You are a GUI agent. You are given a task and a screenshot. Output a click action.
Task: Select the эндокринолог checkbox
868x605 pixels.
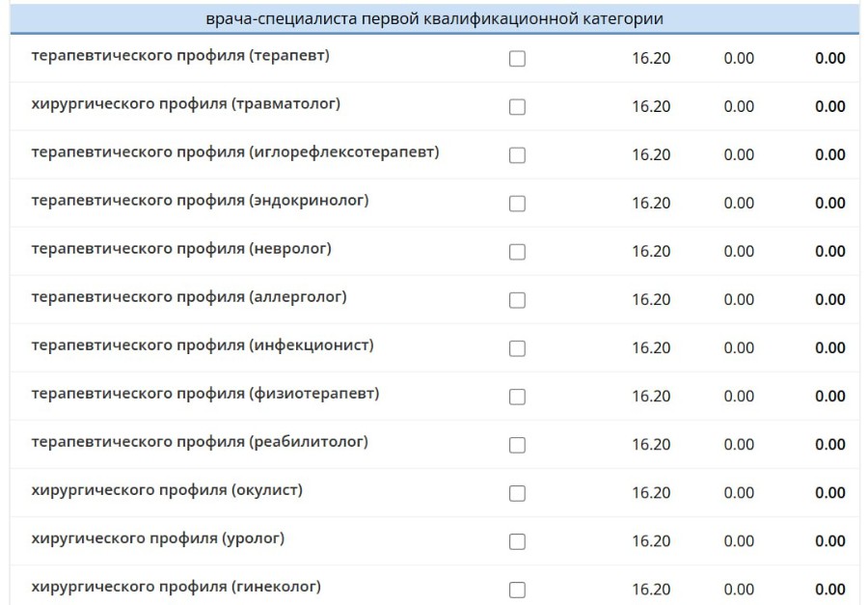tap(517, 204)
